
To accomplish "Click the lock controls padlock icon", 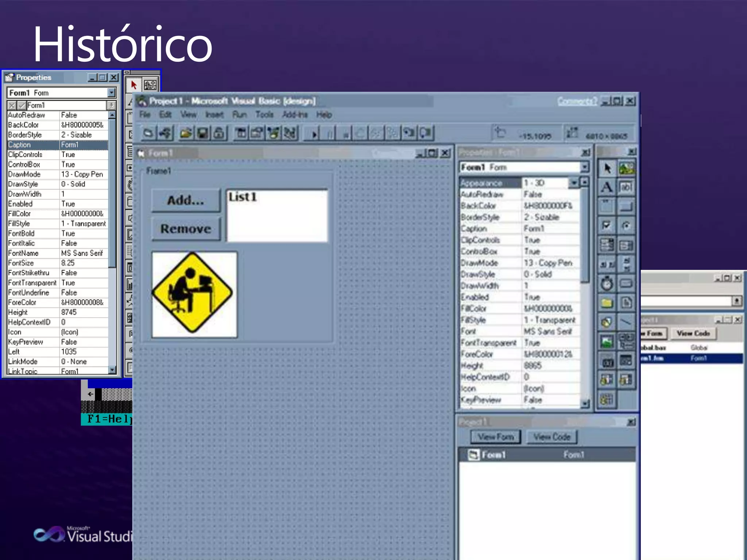I will (219, 133).
